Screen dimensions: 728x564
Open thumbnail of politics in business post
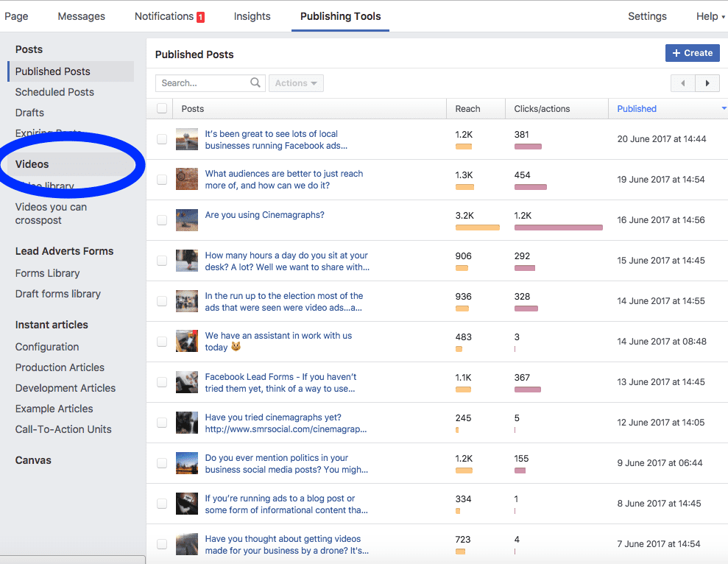point(187,462)
